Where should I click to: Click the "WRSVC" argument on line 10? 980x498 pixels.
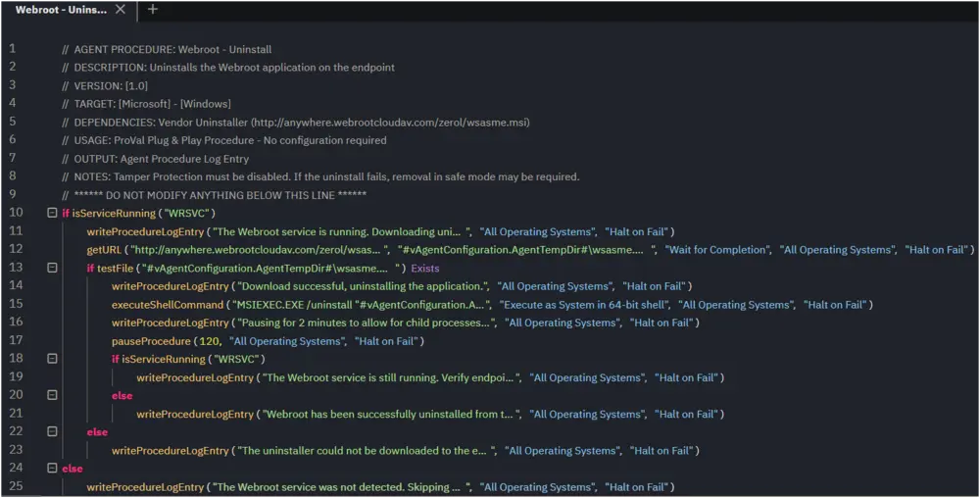185,213
